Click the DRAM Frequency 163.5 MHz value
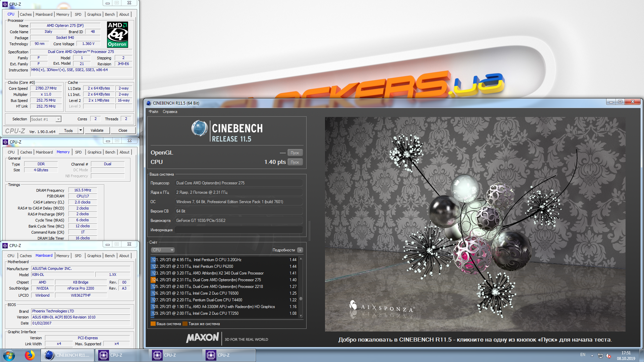The width and height of the screenshot is (644, 362). click(x=83, y=190)
